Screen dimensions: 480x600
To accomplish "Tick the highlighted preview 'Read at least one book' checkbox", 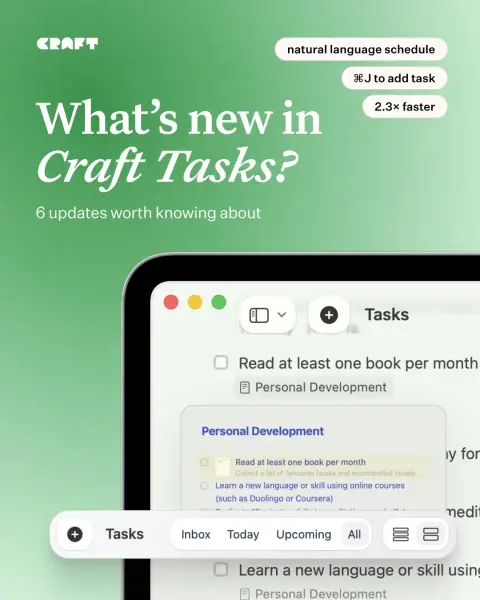I will click(x=204, y=462).
